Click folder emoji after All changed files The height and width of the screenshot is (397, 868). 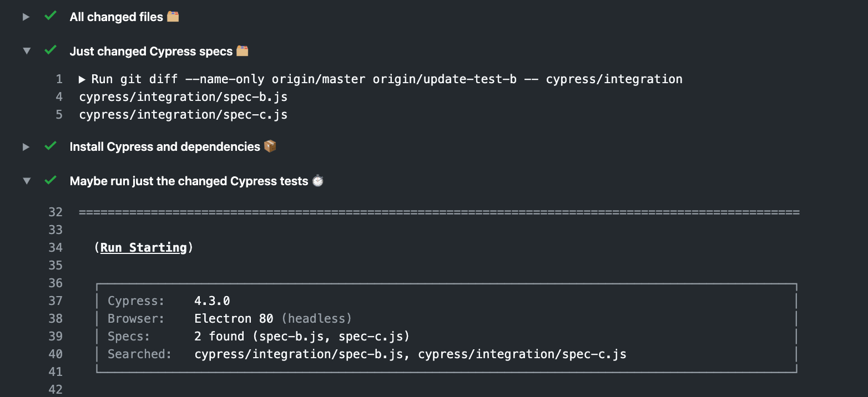tap(173, 17)
